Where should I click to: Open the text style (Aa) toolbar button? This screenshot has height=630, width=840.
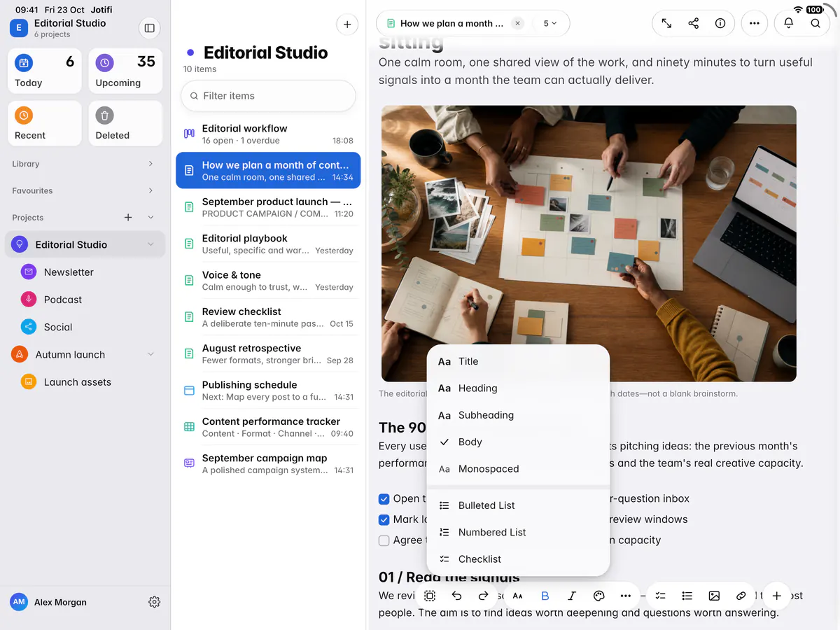pyautogui.click(x=518, y=596)
